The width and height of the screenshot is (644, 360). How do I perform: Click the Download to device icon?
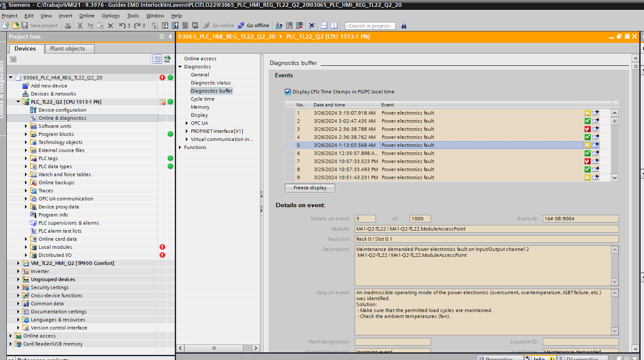click(x=165, y=25)
